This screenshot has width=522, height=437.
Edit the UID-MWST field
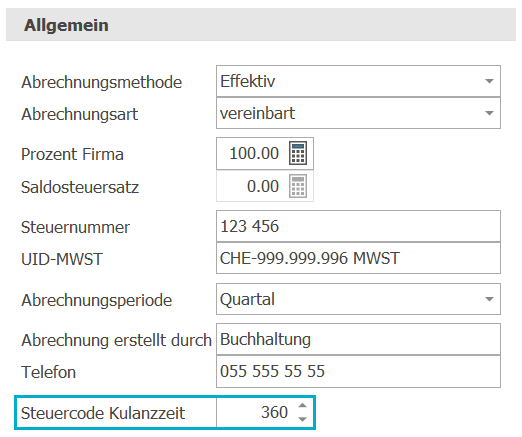pos(358,258)
